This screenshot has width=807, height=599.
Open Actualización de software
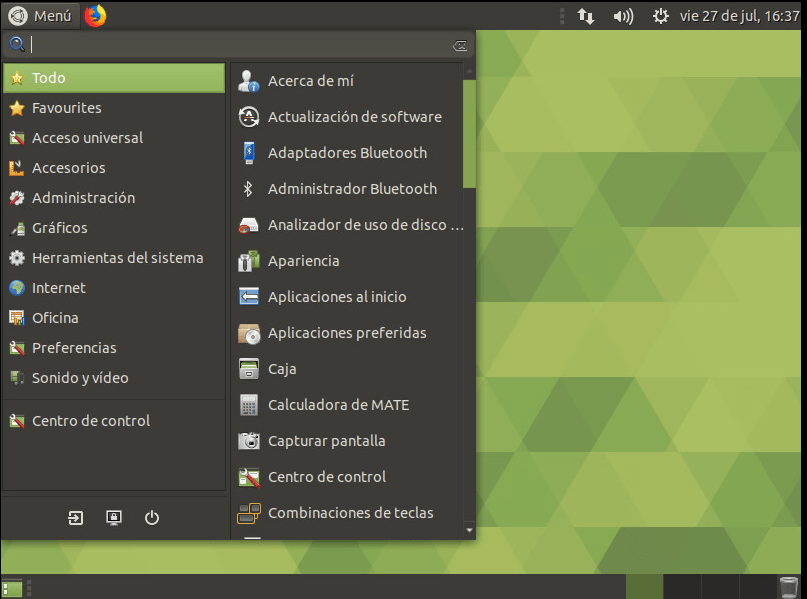point(354,116)
